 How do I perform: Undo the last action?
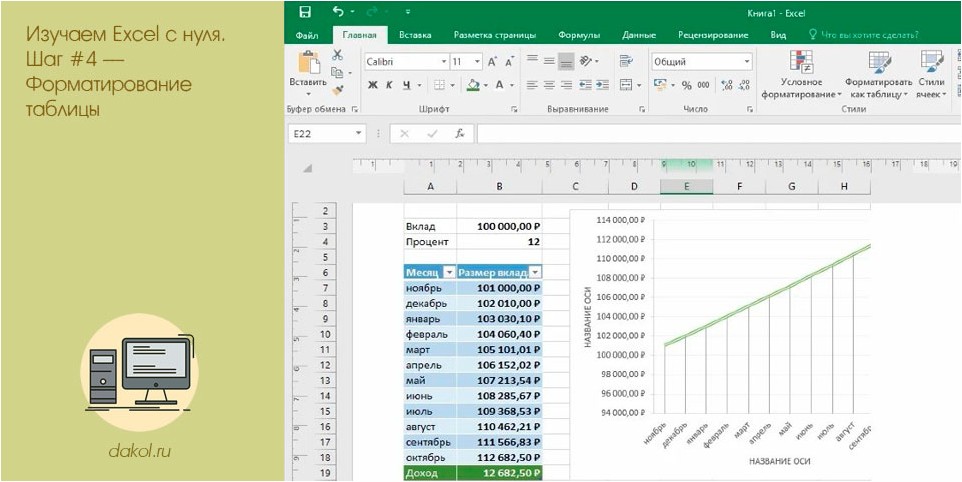(x=338, y=12)
